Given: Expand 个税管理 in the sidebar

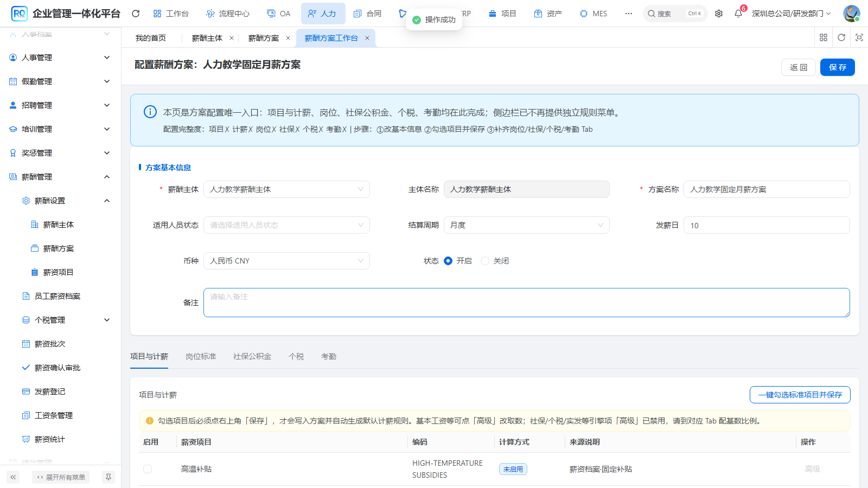Looking at the screenshot, I should coord(61,320).
